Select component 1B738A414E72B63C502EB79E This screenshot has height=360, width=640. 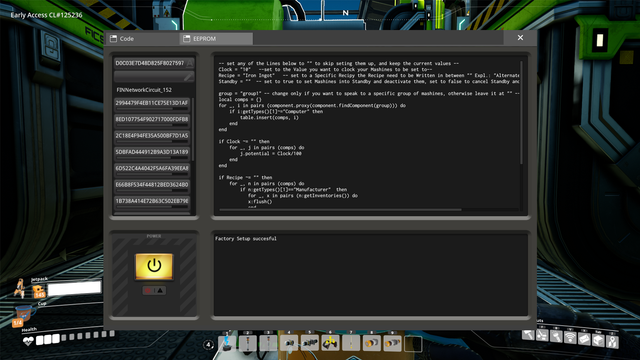pyautogui.click(x=152, y=202)
